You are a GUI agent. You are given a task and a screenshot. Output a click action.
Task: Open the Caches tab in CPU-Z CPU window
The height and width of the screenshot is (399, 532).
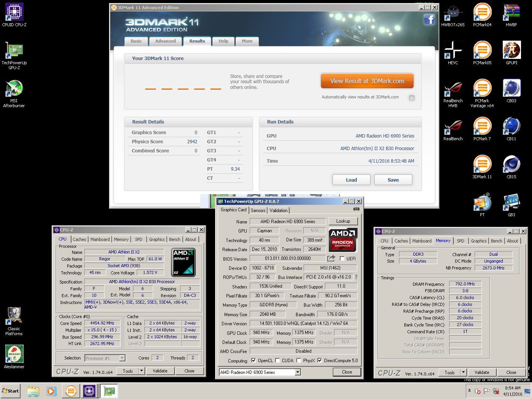pos(79,239)
